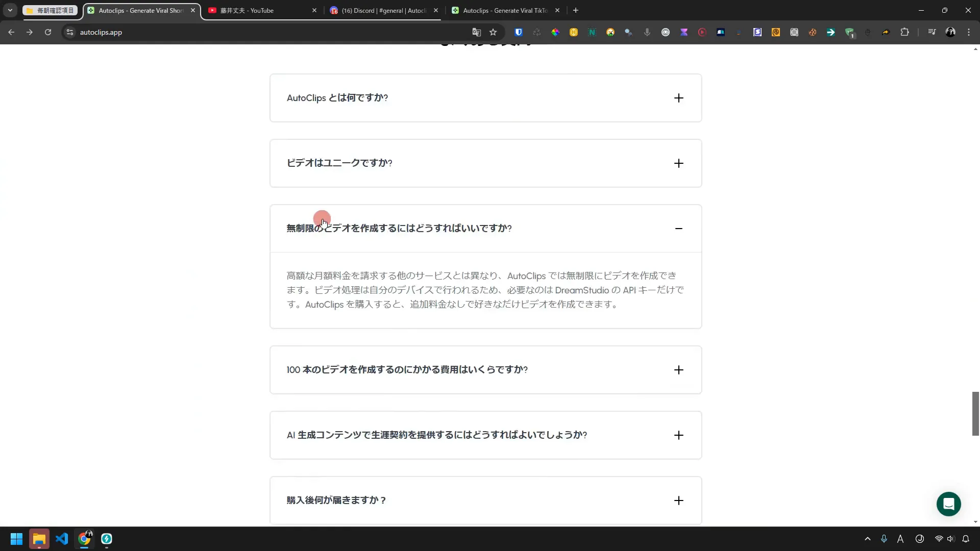This screenshot has width=980, height=551.
Task: Click the scrollbar down arrow
Action: point(975,522)
